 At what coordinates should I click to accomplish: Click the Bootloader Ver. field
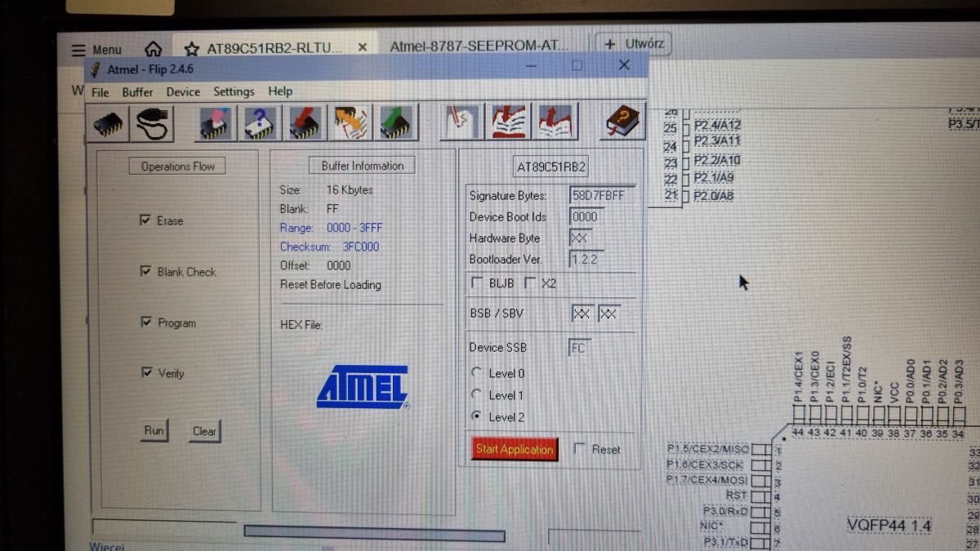pyautogui.click(x=586, y=259)
